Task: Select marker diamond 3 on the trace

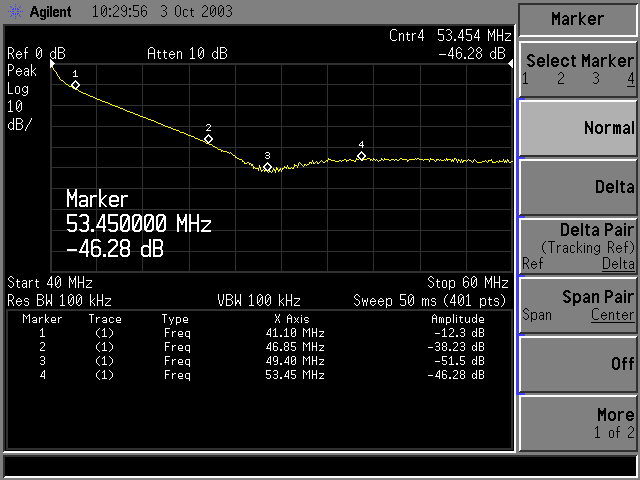Action: [267, 167]
